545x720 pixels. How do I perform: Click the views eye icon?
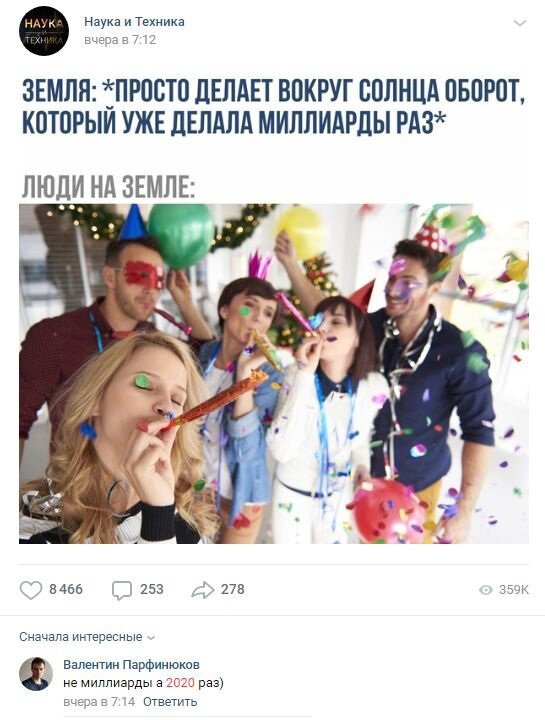(x=485, y=590)
